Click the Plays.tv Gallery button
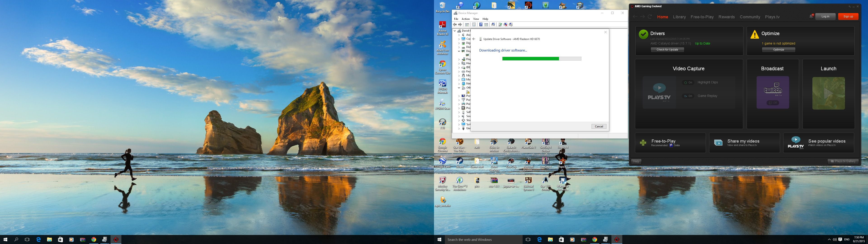 843,161
